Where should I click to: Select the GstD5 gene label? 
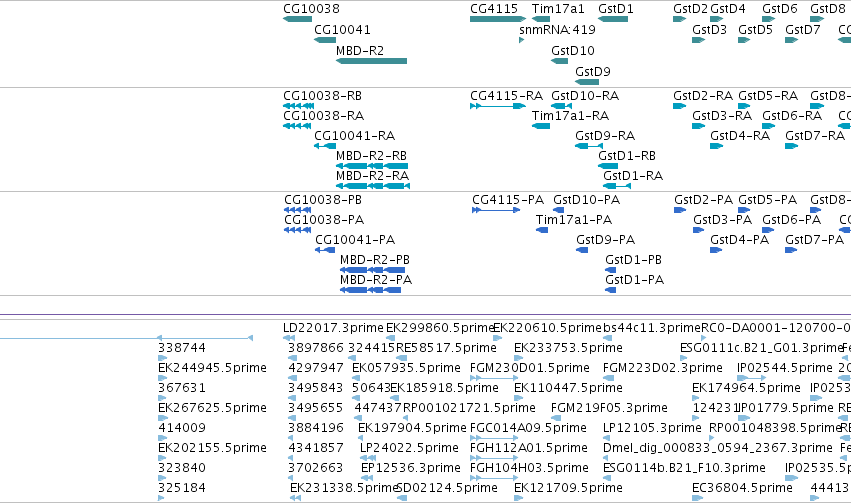coord(755,30)
